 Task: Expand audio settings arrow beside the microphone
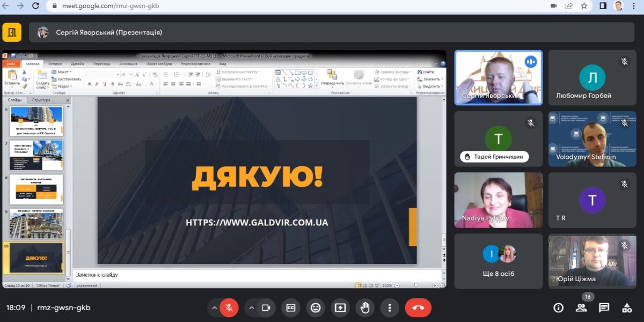[x=214, y=308]
